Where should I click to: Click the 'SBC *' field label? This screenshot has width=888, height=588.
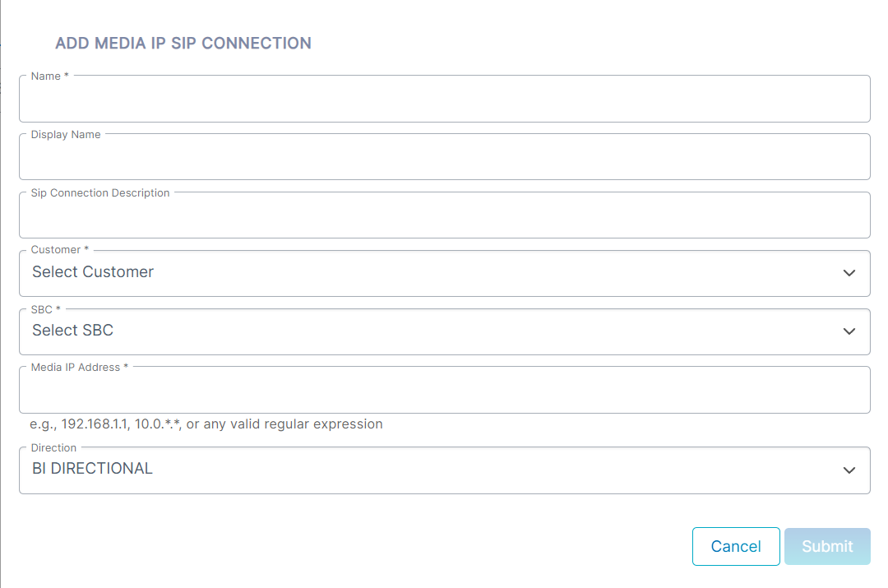(45, 309)
